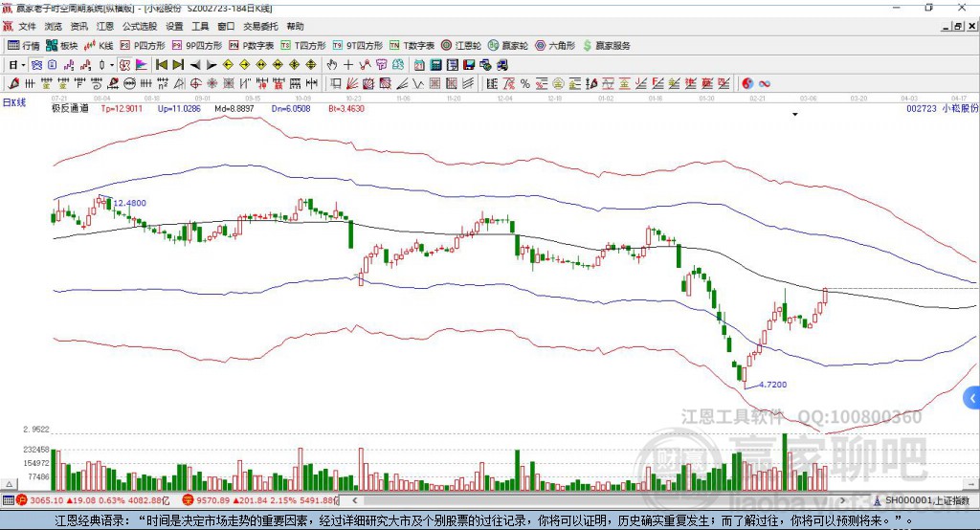Toggle the highlighted red 极反 channel button
980x530 pixels.
coord(125,65)
